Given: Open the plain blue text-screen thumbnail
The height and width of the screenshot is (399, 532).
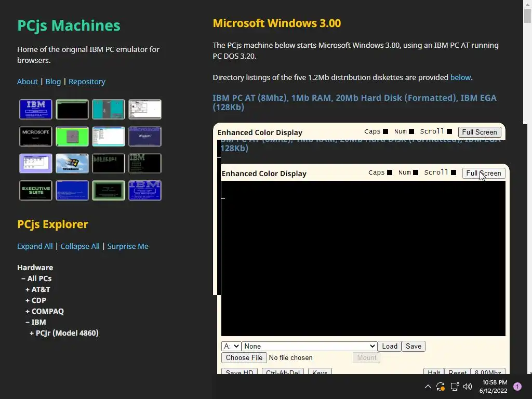Looking at the screenshot, I should point(72,190).
